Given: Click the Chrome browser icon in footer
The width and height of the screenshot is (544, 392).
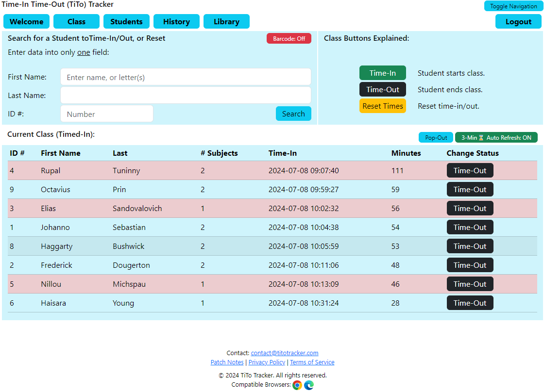Looking at the screenshot, I should 297,385.
